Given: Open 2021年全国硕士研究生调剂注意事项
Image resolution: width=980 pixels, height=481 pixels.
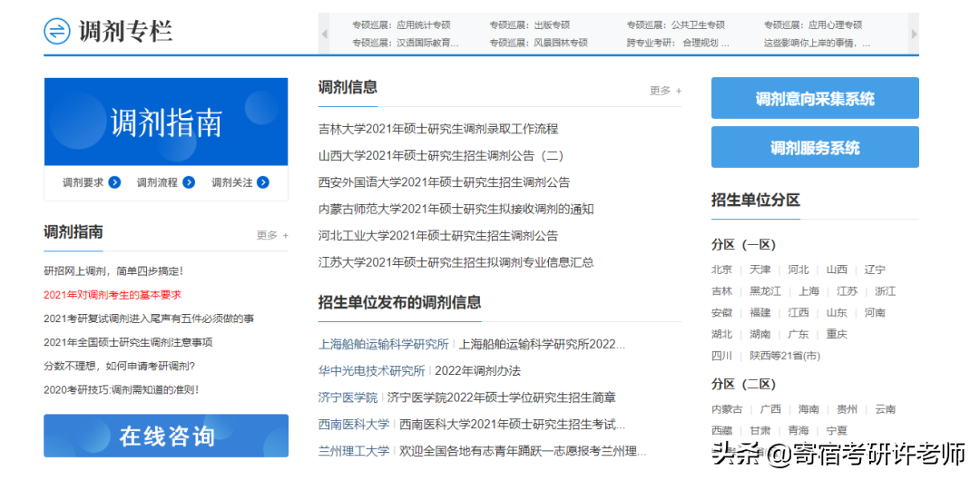Looking at the screenshot, I should click(128, 342).
